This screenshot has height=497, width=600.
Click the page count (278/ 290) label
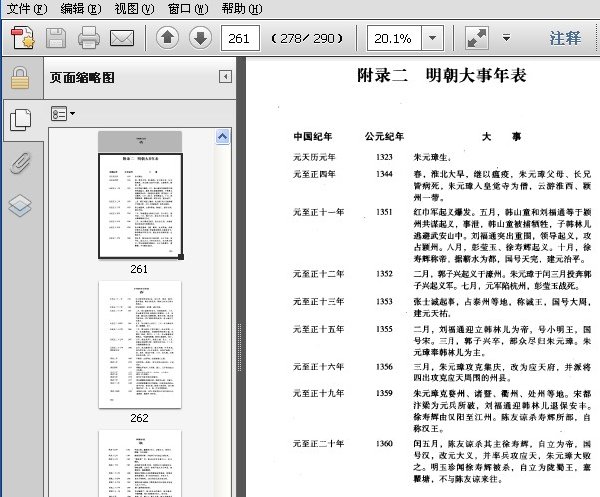pos(307,38)
